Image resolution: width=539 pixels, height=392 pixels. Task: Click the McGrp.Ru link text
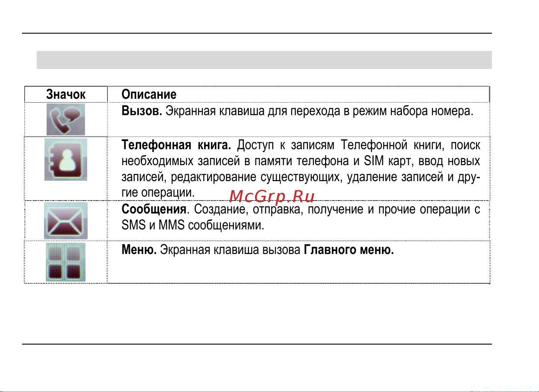point(272,197)
